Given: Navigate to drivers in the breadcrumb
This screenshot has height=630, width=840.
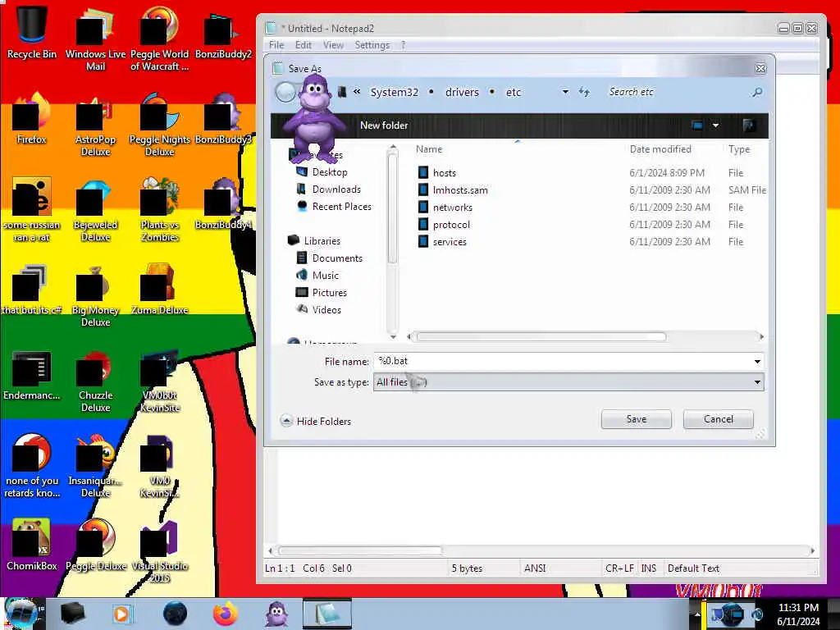Looking at the screenshot, I should [462, 92].
